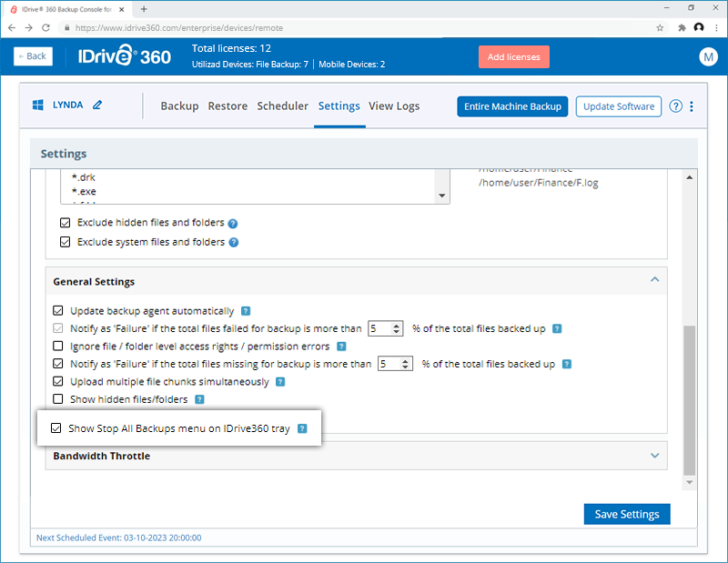The height and width of the screenshot is (563, 728).
Task: Click the LYNDA device name
Action: pyautogui.click(x=67, y=105)
